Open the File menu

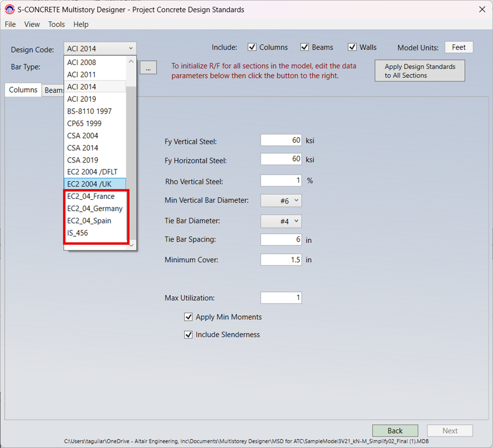coord(10,24)
